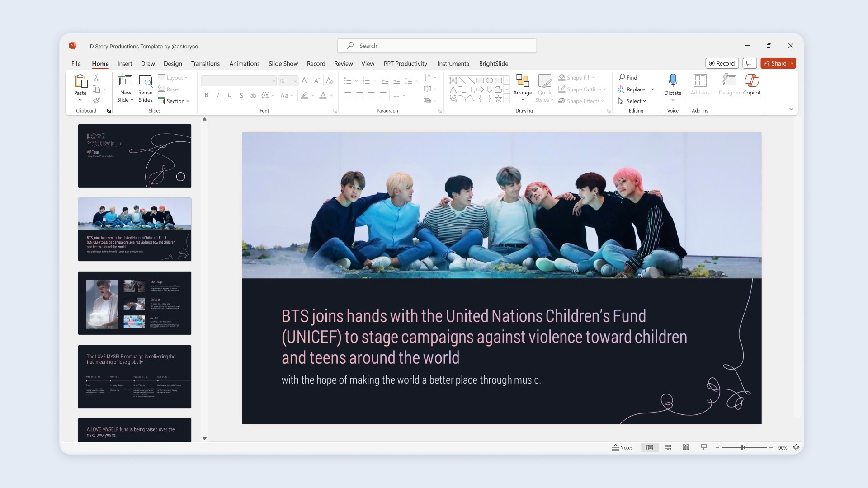The image size is (868, 488).
Task: Fit slide to current window icon
Action: [796, 447]
